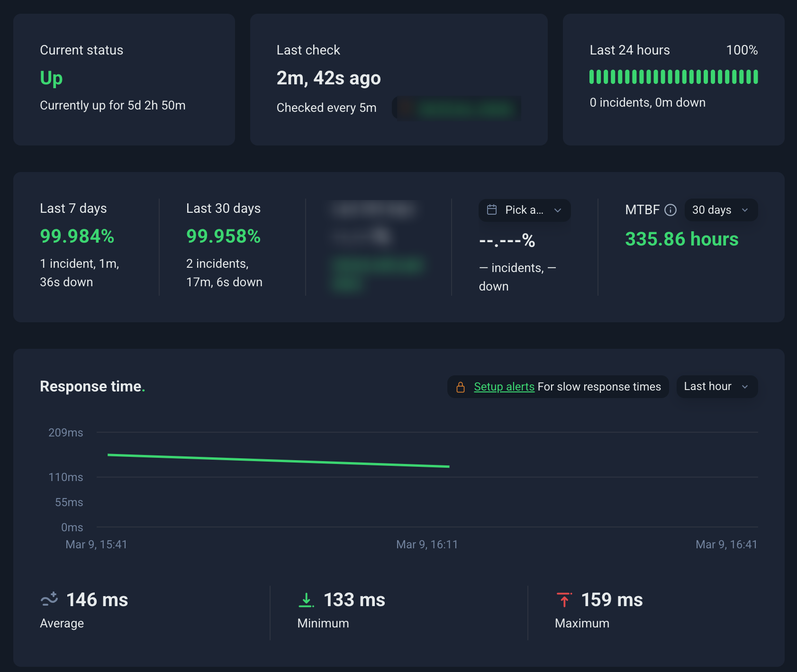Image resolution: width=797 pixels, height=672 pixels.
Task: Click the calendar icon in date picker
Action: (x=492, y=210)
